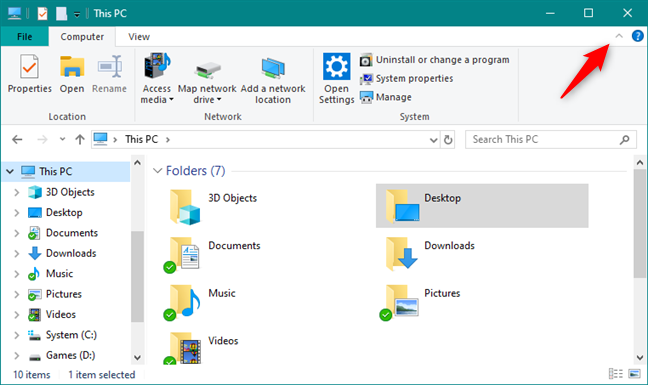The height and width of the screenshot is (385, 648).
Task: Select System (C:) drive in tree
Action: (x=71, y=335)
